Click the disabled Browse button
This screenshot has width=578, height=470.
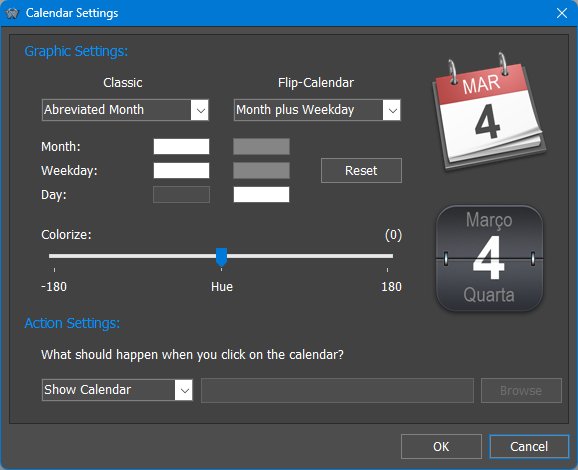521,390
